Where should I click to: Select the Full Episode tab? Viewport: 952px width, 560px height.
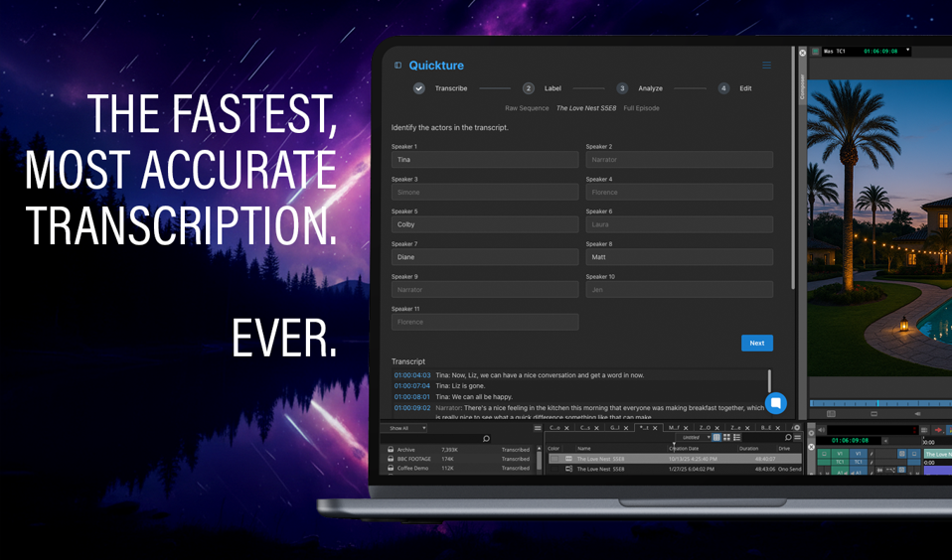point(641,108)
